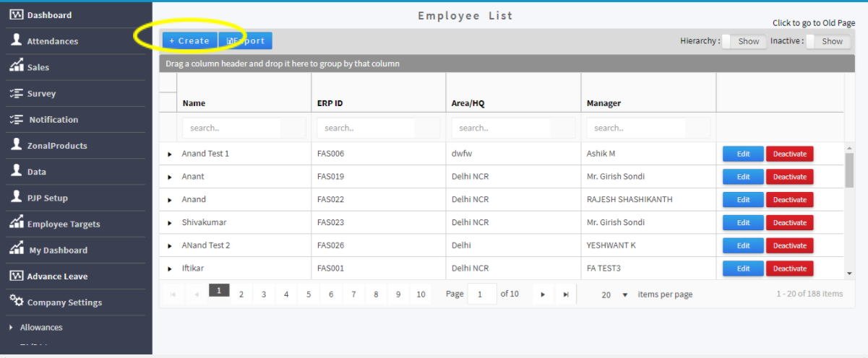This screenshot has height=358, width=868.
Task: Click the PJP Setup person icon
Action: 16,197
